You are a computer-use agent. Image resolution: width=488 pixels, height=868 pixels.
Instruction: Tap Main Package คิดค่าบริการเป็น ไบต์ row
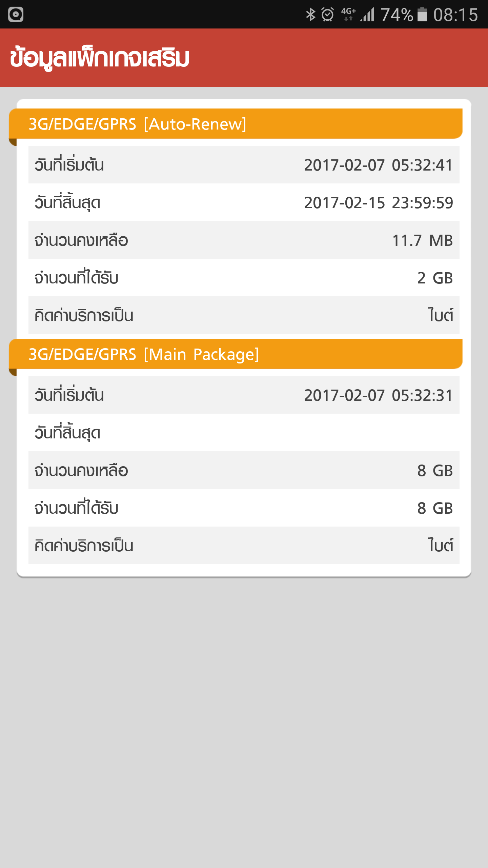244,546
